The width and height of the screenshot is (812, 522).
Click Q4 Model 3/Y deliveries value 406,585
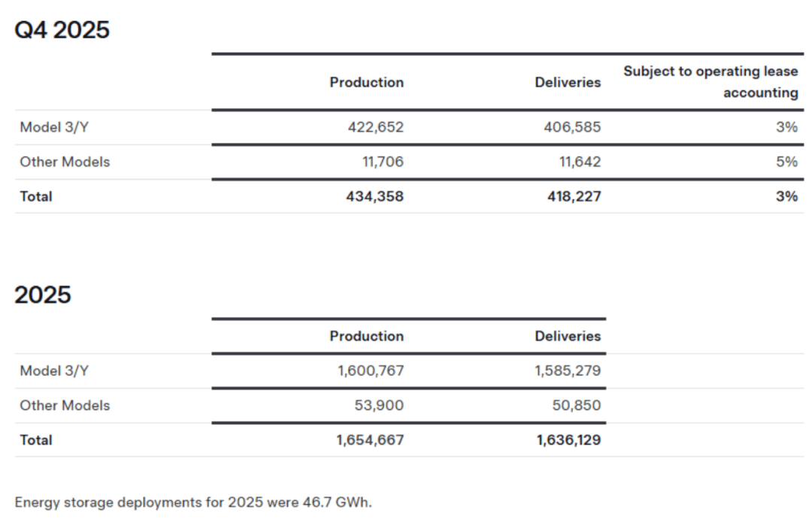coord(572,127)
